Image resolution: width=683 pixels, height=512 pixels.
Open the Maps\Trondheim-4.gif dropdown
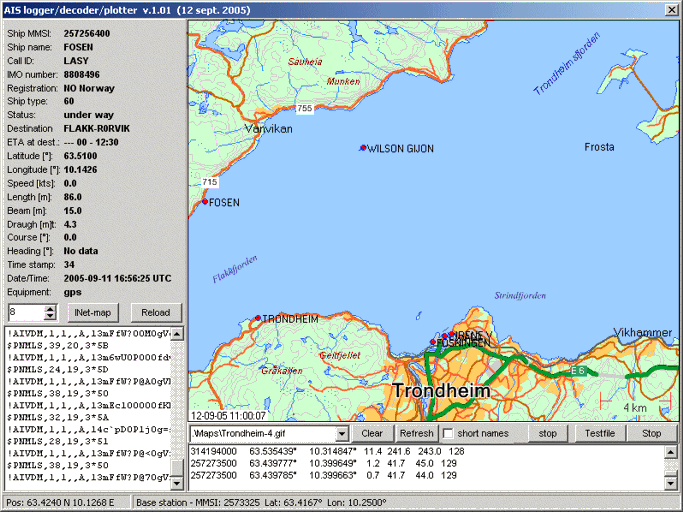click(343, 434)
